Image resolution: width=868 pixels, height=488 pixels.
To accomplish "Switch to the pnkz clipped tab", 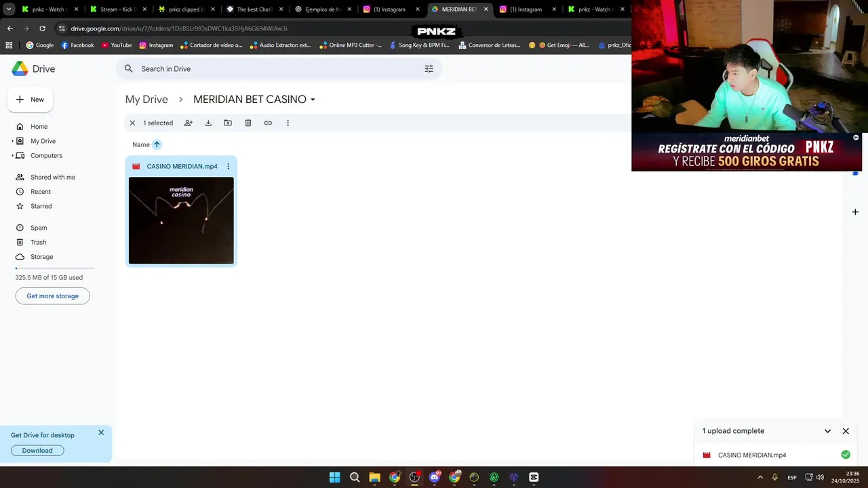I will pos(185,9).
